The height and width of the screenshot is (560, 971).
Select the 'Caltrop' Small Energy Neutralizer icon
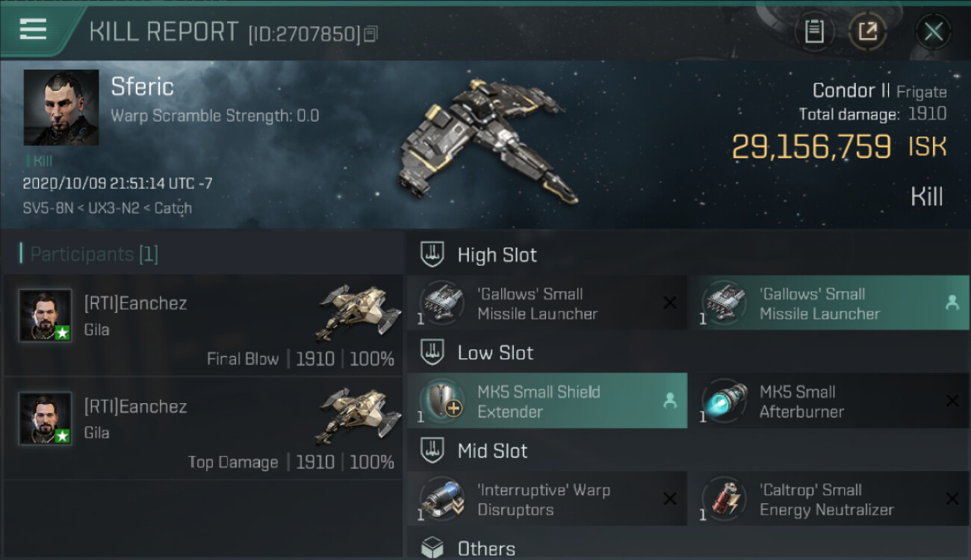724,500
